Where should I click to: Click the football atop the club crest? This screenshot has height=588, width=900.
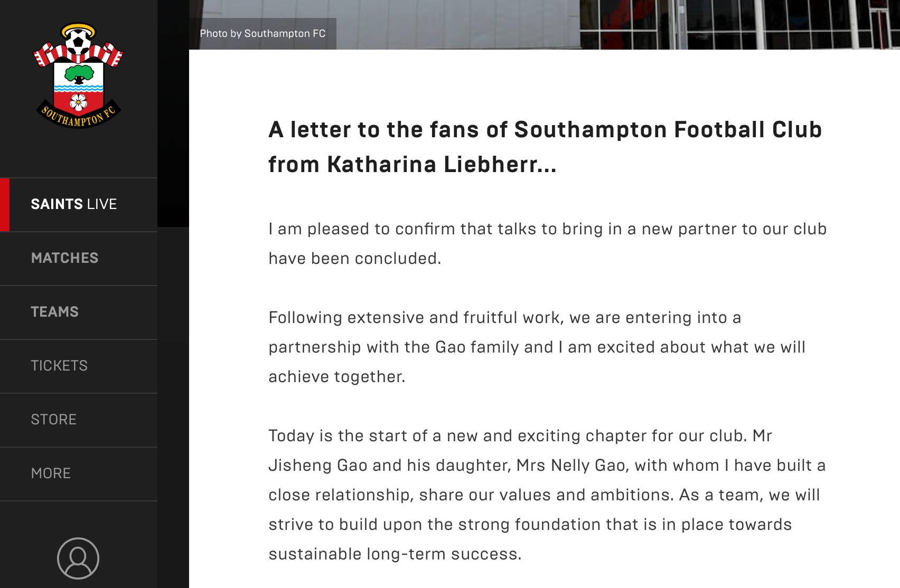click(78, 41)
